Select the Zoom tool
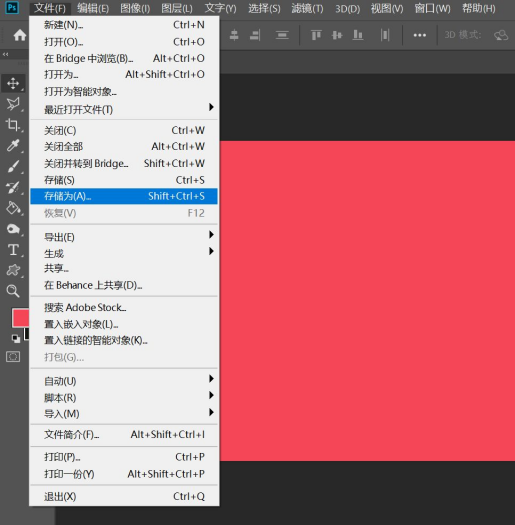 tap(13, 291)
